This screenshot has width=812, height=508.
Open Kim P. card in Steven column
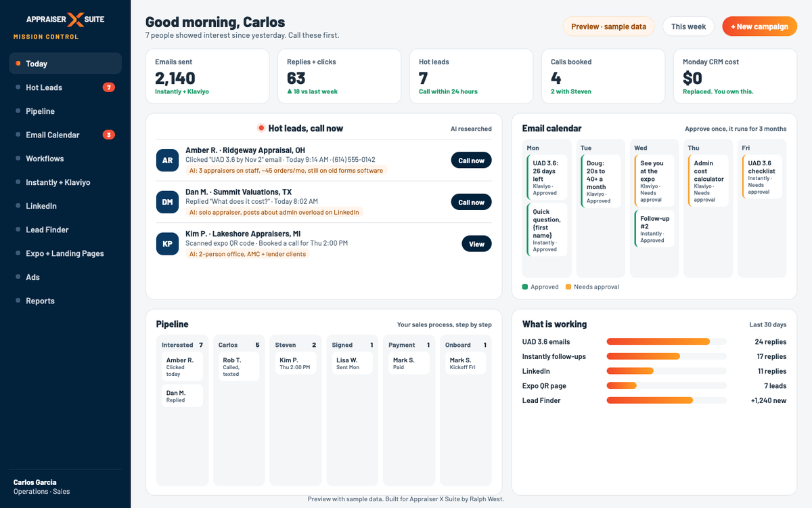pos(296,363)
